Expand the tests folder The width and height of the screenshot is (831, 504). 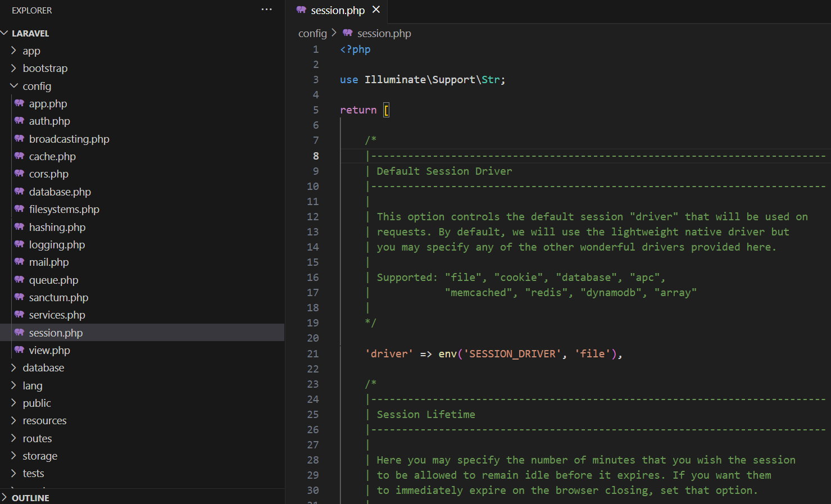13,473
